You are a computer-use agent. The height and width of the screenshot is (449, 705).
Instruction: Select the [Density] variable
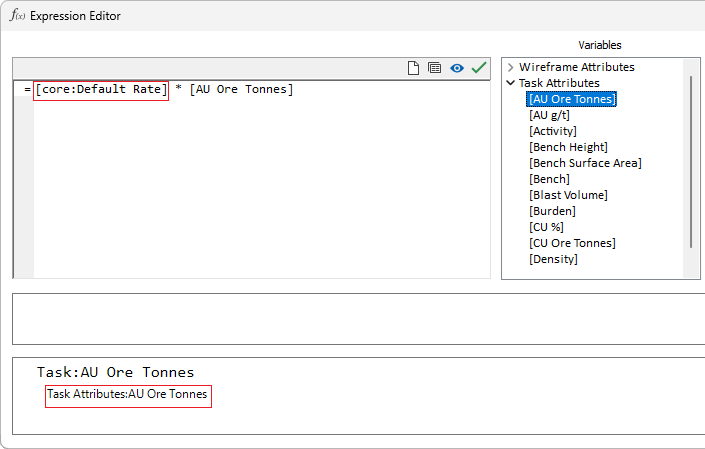(x=553, y=259)
